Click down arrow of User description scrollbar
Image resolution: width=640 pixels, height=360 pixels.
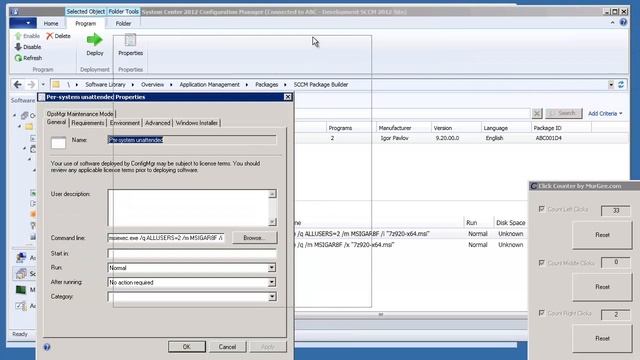click(x=272, y=222)
